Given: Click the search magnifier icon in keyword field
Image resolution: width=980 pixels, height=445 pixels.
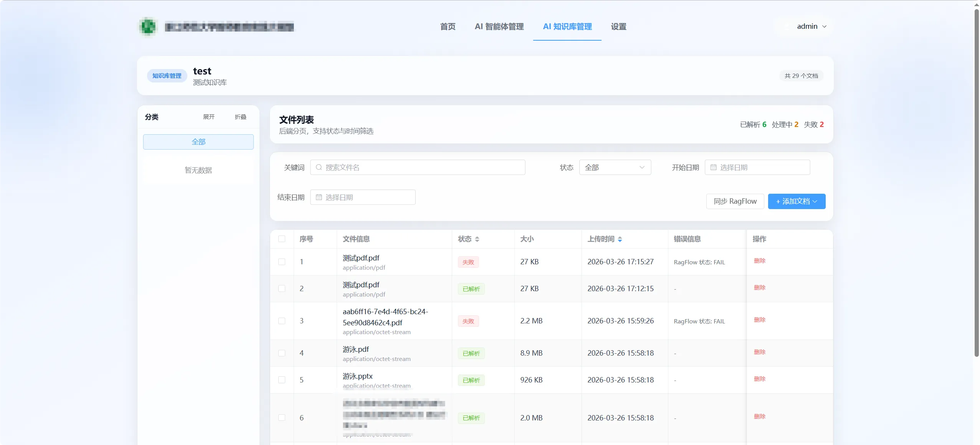Looking at the screenshot, I should (x=319, y=167).
